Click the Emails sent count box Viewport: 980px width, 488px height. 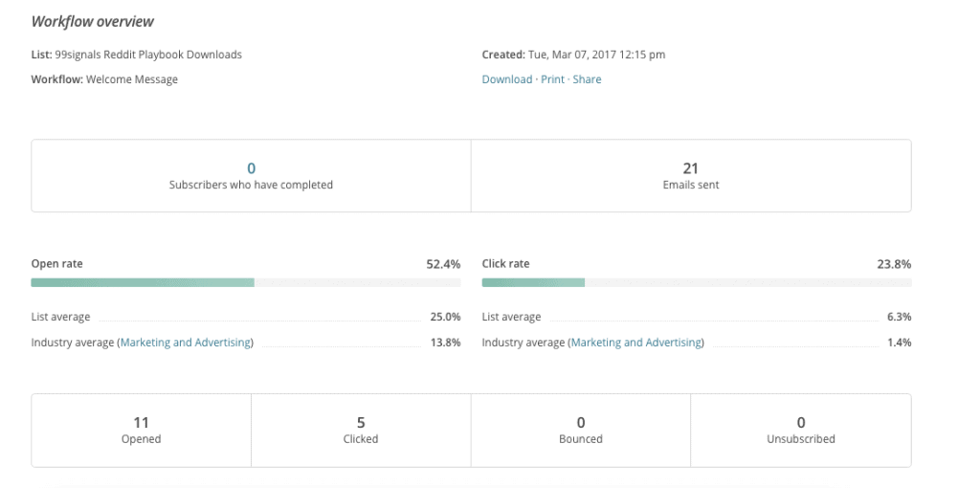[x=691, y=175]
